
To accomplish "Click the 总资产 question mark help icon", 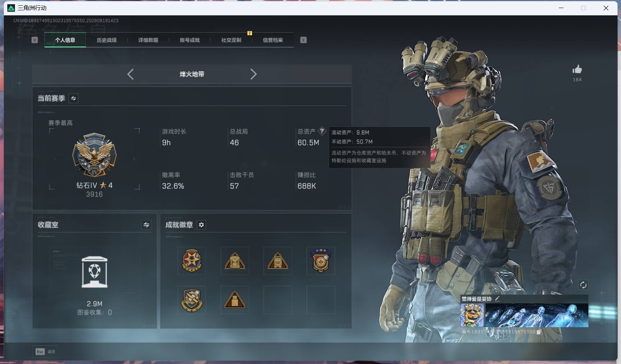I will [322, 131].
